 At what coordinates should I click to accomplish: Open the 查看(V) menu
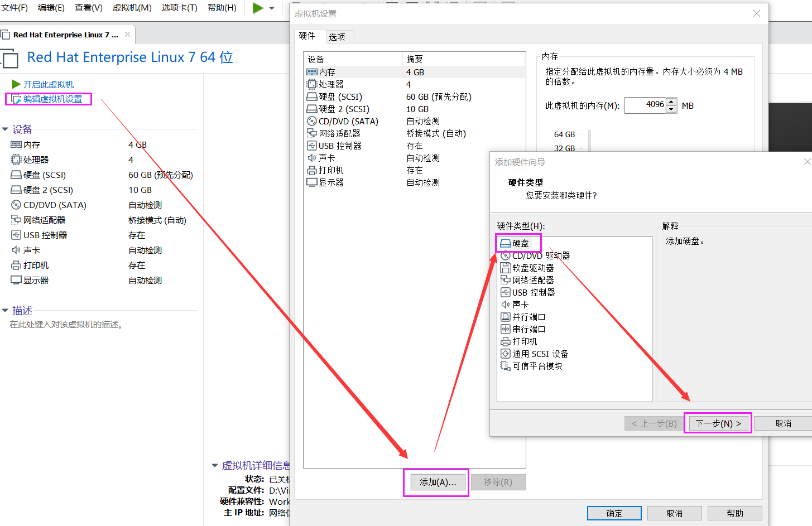89,8
